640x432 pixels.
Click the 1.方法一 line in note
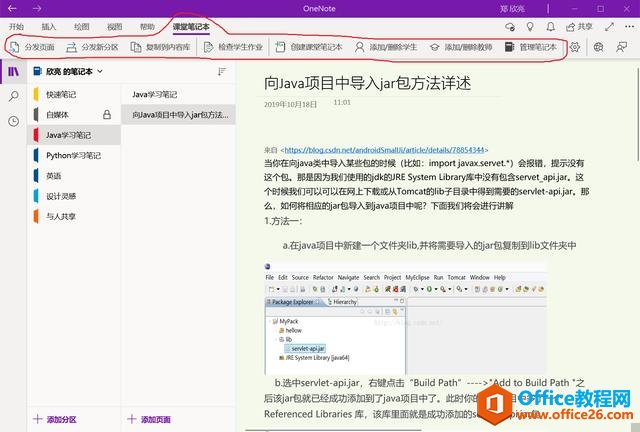(283, 221)
